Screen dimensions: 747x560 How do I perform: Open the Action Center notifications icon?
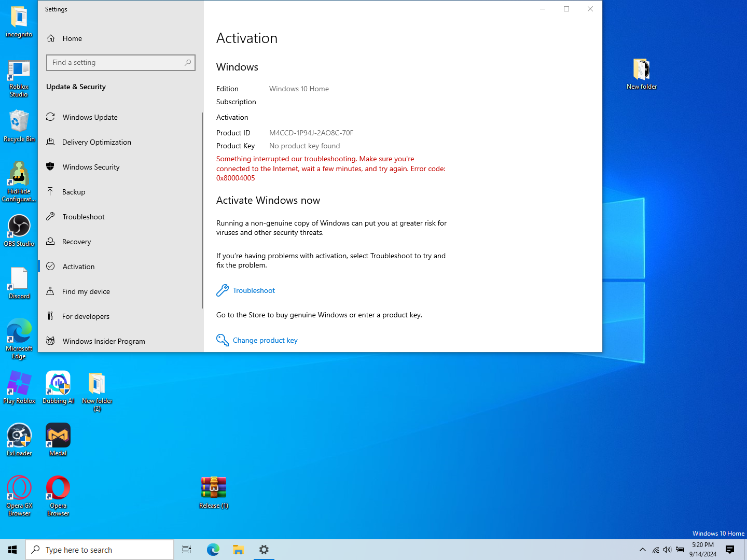click(730, 550)
